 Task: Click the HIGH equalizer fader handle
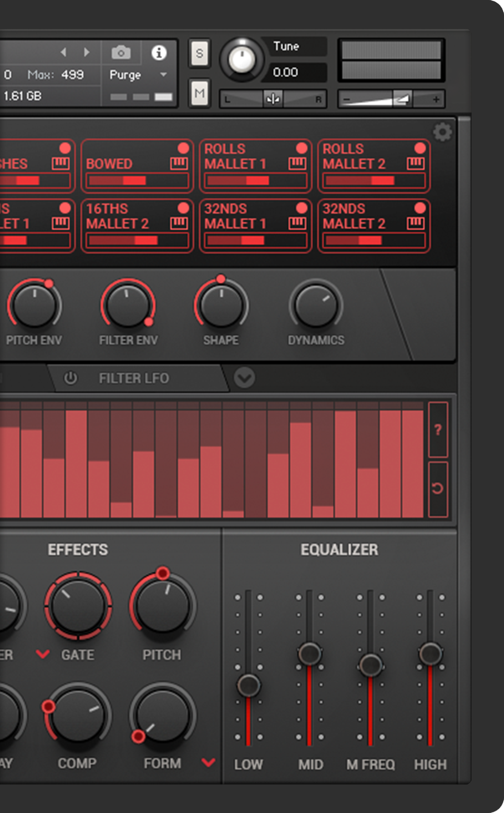430,654
